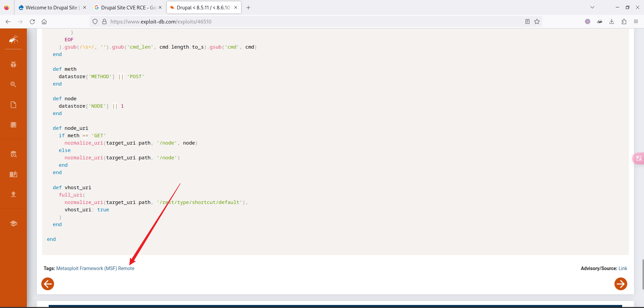This screenshot has height=308, width=644.
Task: Click the 'def node_uri' code line
Action: 71,128
